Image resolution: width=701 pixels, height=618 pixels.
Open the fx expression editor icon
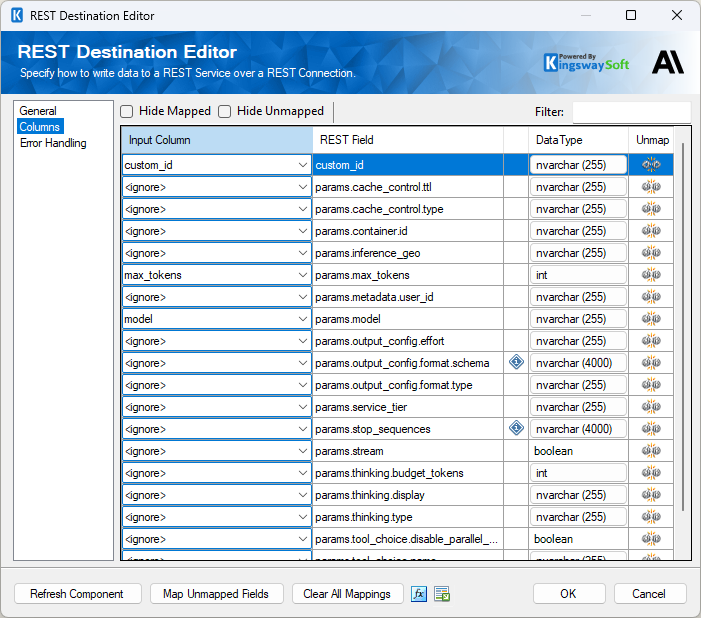click(x=419, y=594)
